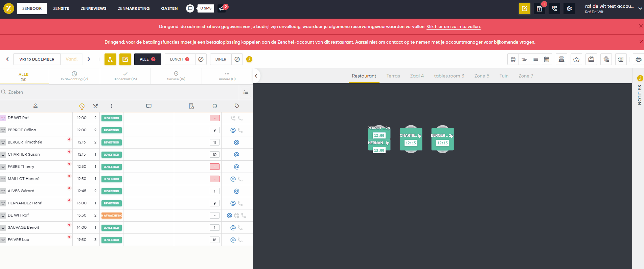Open the contact book icon
Viewport: 644px width, 269px height.
pyautogui.click(x=621, y=59)
